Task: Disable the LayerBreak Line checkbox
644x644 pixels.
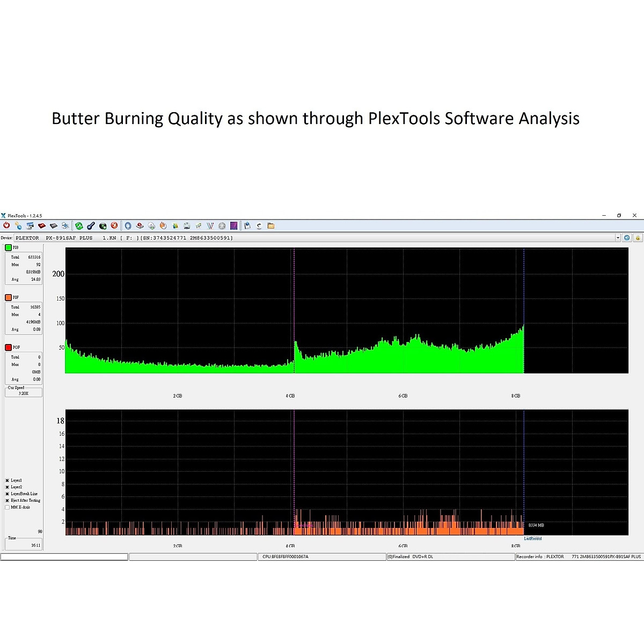Action: pos(8,494)
